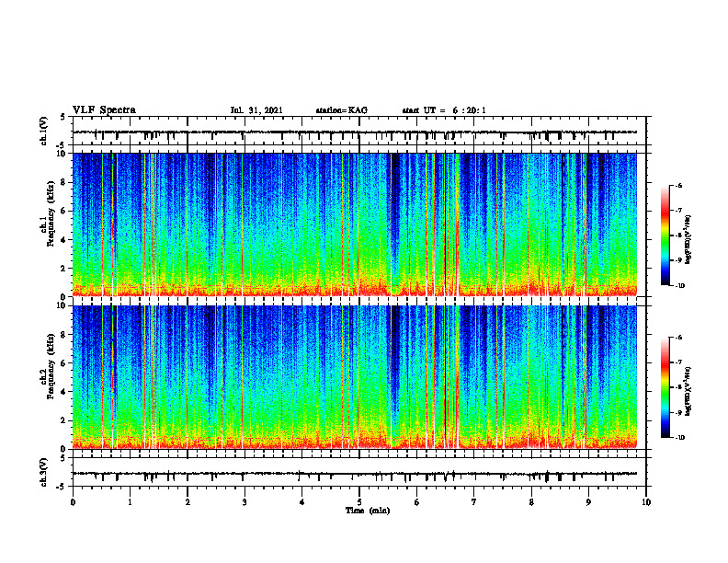Click the "-8" label on the ch.1 color bar
Image resolution: width=728 pixels, height=563 pixels.
pos(678,236)
